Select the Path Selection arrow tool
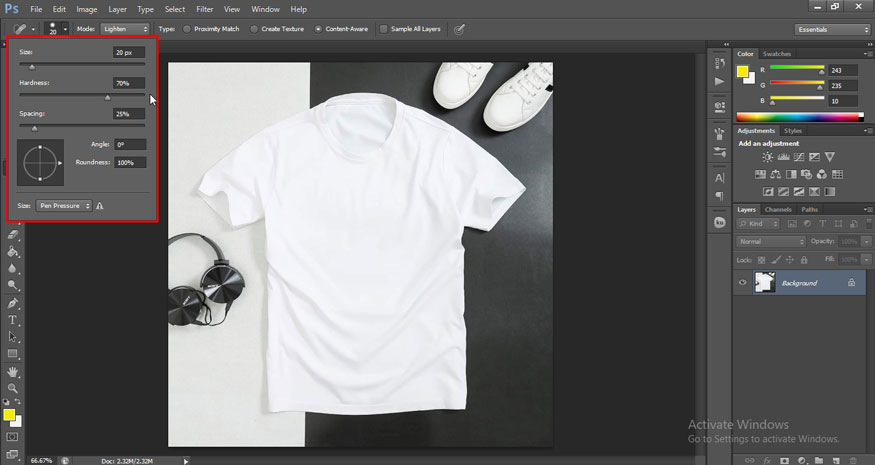This screenshot has height=465, width=875. coord(13,336)
